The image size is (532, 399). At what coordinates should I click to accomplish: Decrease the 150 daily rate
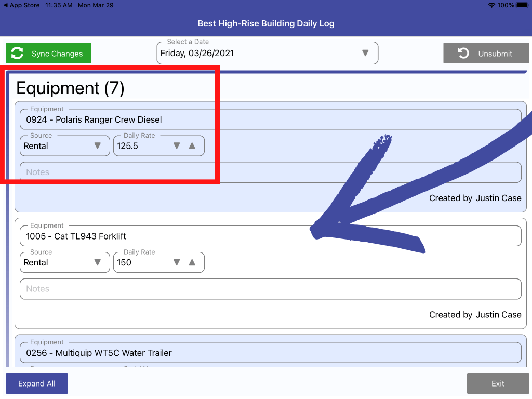177,262
